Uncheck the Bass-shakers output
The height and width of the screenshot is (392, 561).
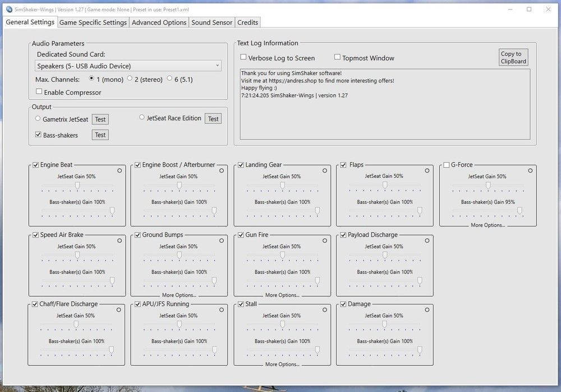click(38, 135)
